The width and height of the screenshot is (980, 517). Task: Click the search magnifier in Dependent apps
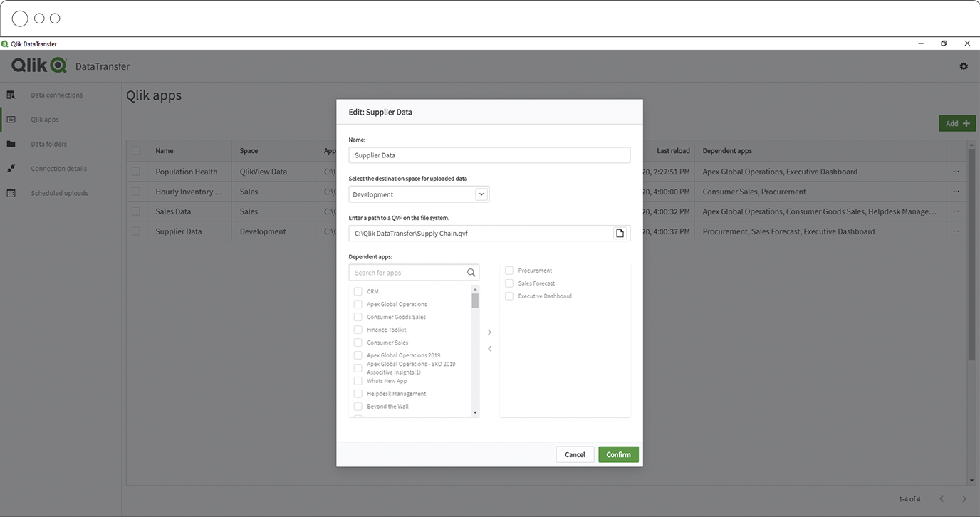click(x=471, y=272)
